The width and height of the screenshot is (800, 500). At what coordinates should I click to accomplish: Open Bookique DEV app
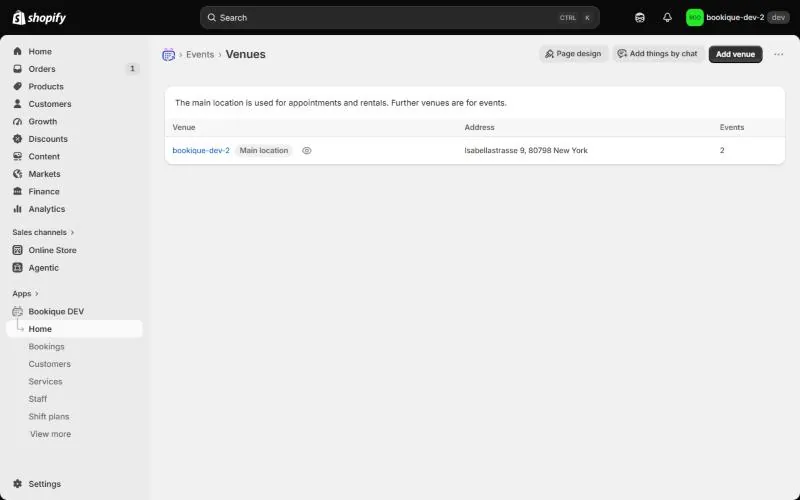pyautogui.click(x=74, y=312)
